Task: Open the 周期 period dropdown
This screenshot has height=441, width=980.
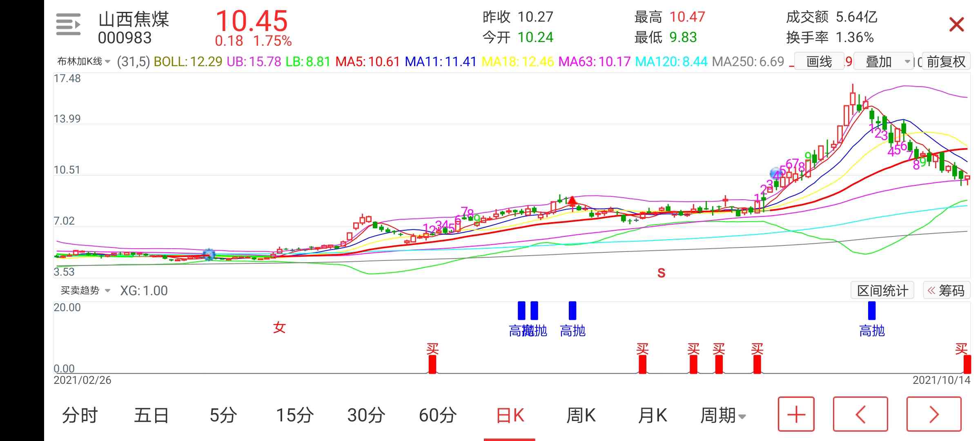Action: pos(723,415)
